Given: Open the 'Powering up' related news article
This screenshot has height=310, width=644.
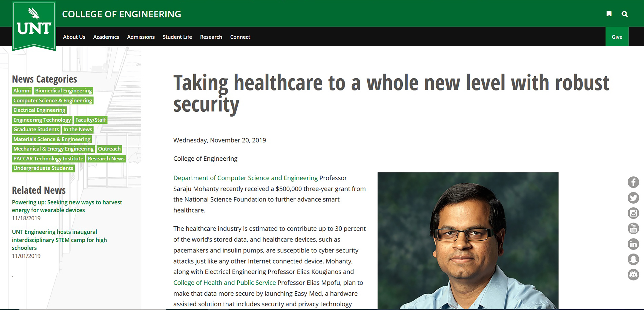Looking at the screenshot, I should pyautogui.click(x=67, y=206).
